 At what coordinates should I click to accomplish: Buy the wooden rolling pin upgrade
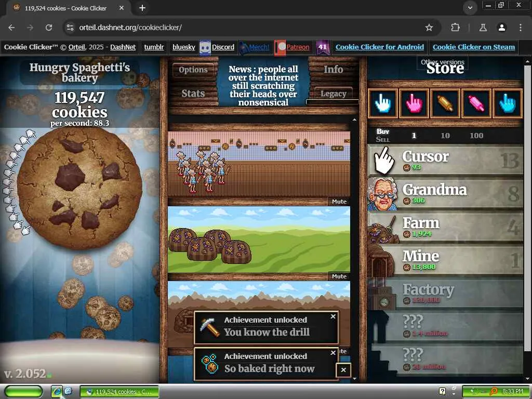(445, 103)
